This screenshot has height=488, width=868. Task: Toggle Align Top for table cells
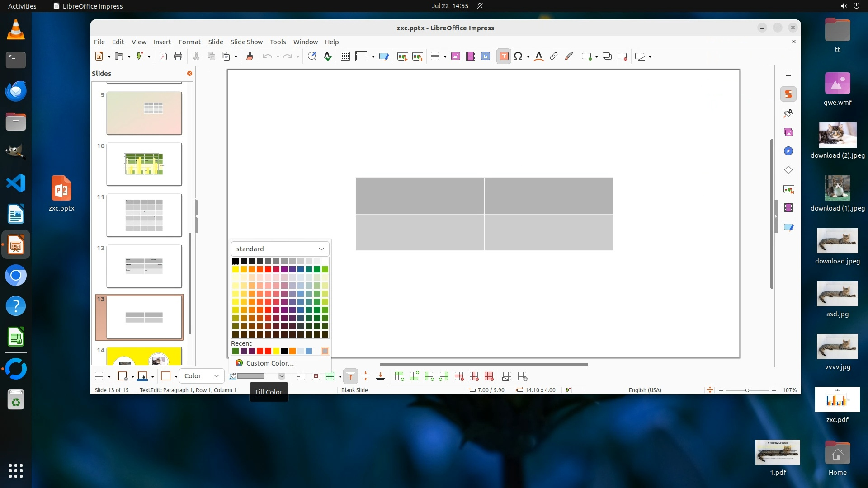tap(350, 376)
